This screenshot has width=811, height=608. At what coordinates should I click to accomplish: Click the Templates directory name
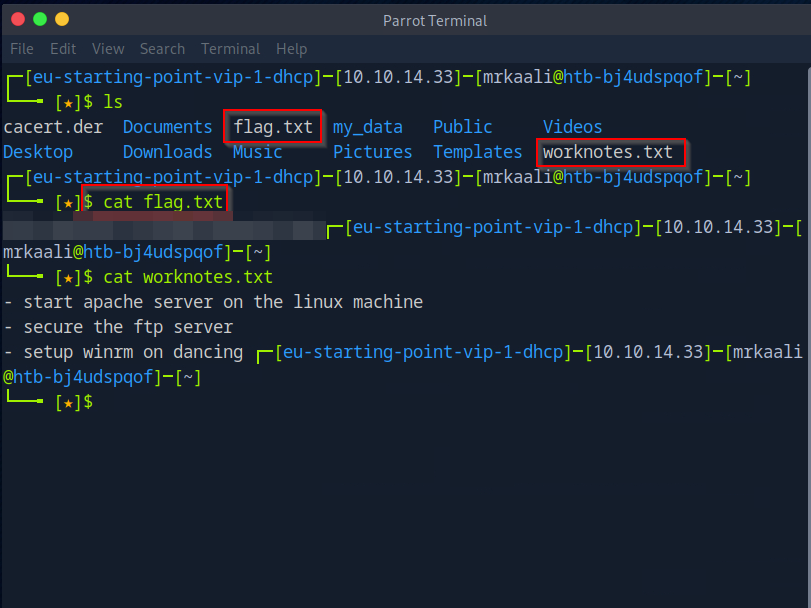click(x=477, y=152)
